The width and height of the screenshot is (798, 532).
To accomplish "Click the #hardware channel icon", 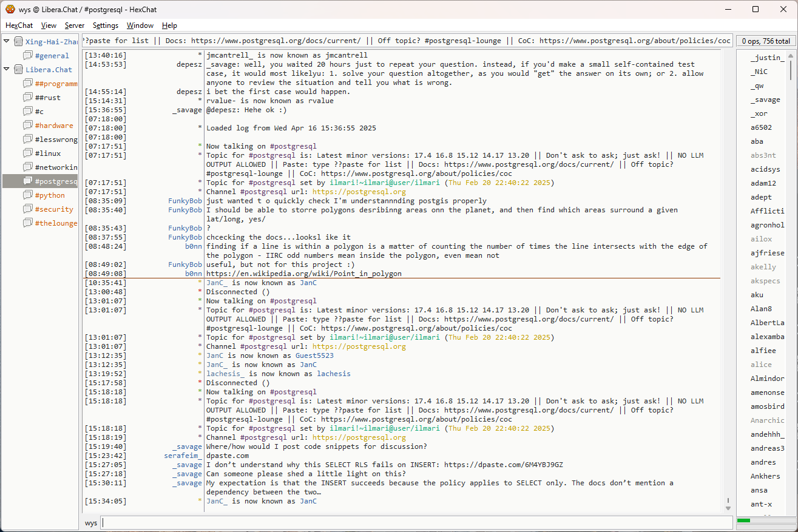I will (x=28, y=126).
